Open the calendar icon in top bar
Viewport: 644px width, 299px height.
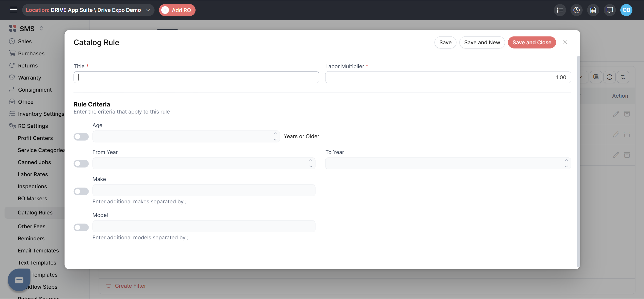tap(593, 10)
